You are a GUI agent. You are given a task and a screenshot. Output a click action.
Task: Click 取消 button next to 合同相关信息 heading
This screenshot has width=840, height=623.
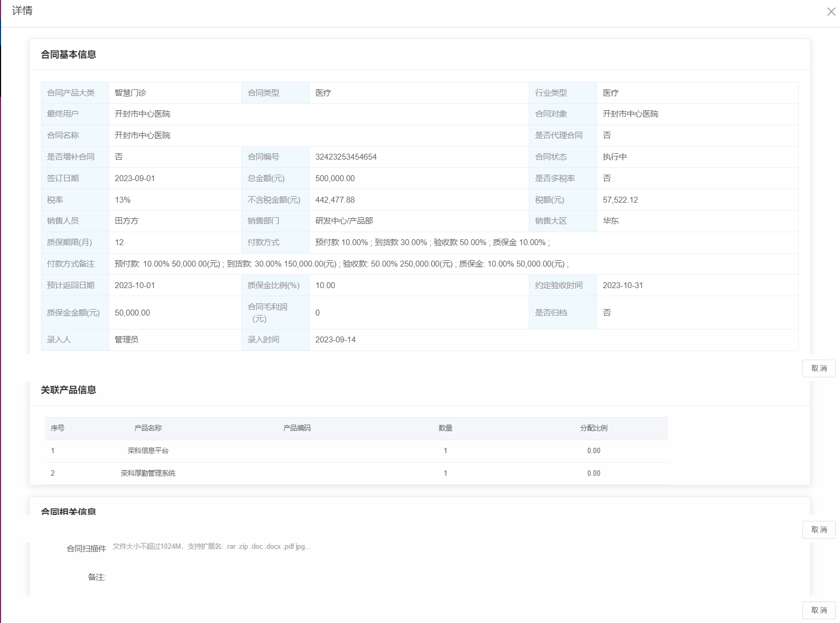click(819, 529)
